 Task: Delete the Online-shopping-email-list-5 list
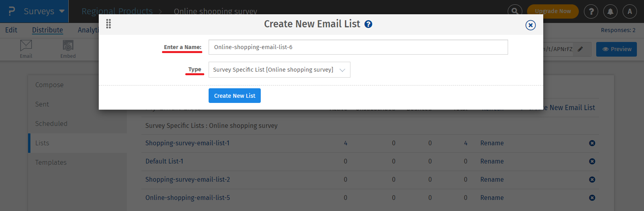click(x=592, y=198)
